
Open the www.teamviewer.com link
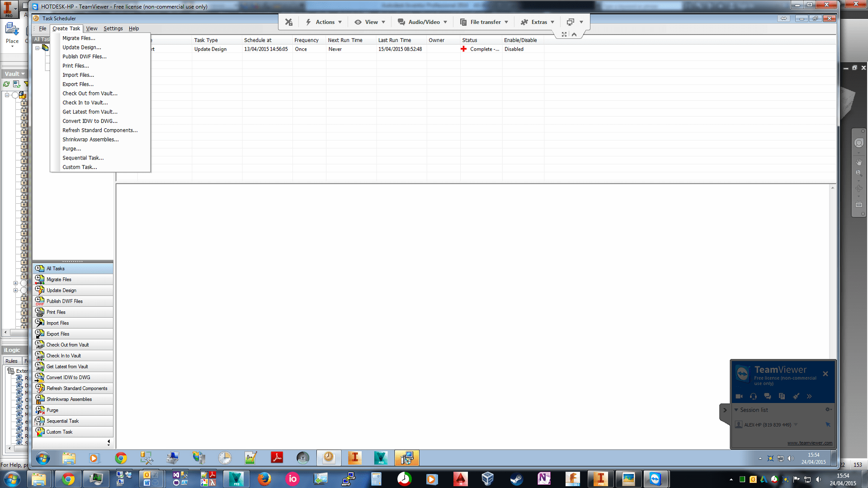click(x=809, y=443)
